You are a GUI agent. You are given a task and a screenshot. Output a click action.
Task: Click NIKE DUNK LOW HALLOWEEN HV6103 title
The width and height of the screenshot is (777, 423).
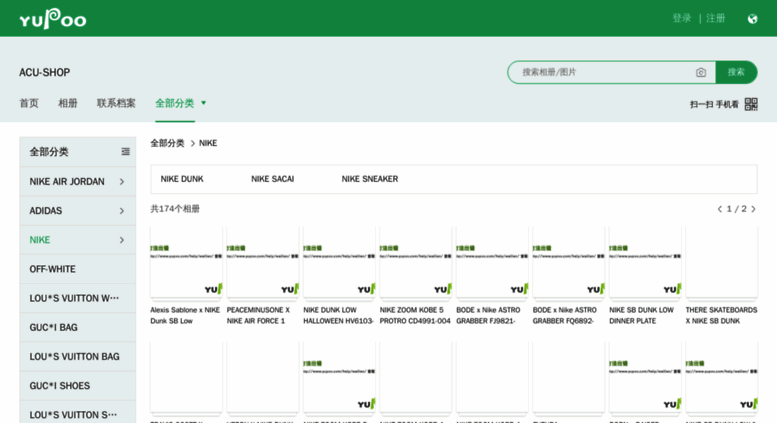[x=338, y=316]
